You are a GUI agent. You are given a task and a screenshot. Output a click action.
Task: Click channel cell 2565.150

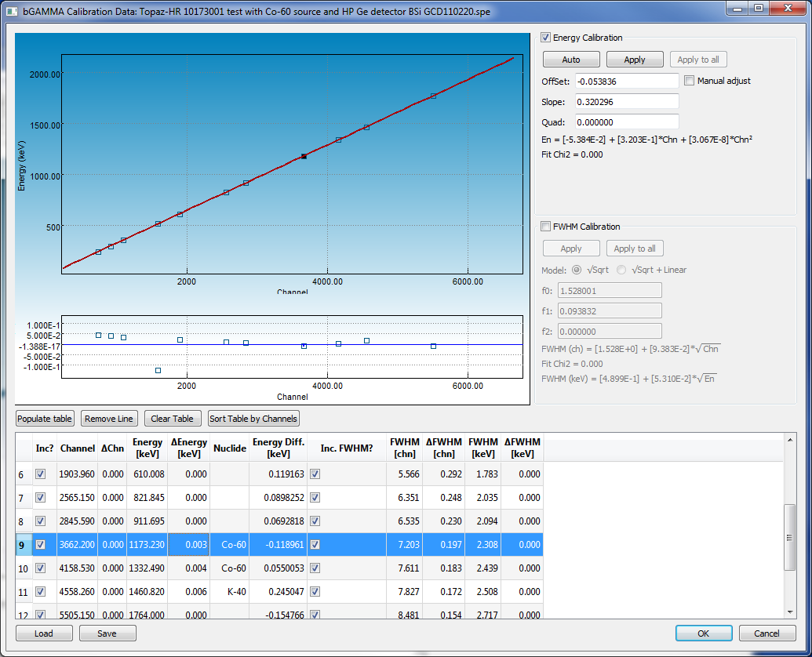pos(77,498)
